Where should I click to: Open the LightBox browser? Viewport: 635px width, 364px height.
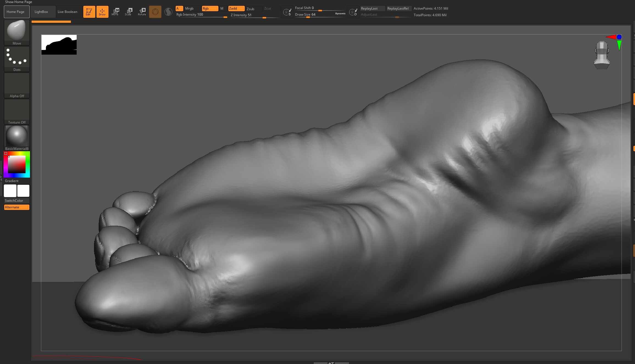pyautogui.click(x=41, y=12)
